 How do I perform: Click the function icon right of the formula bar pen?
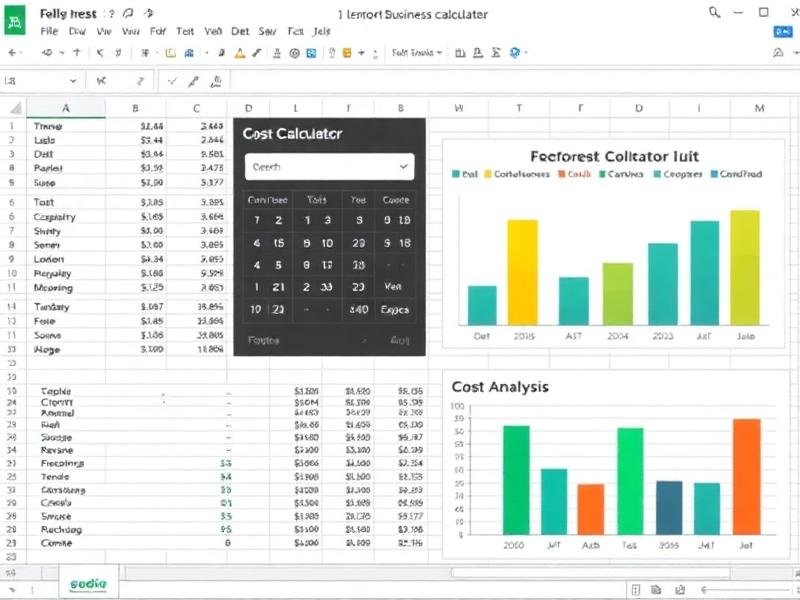pos(216,81)
